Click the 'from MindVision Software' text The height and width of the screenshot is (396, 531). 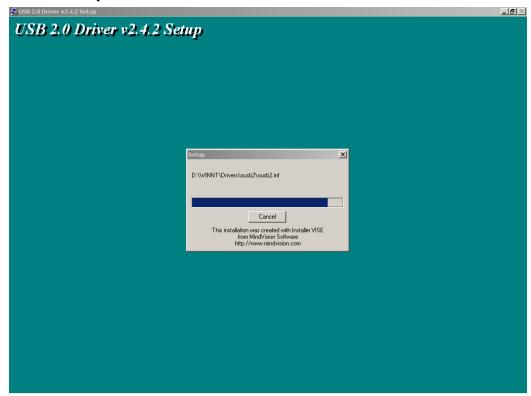pyautogui.click(x=268, y=237)
